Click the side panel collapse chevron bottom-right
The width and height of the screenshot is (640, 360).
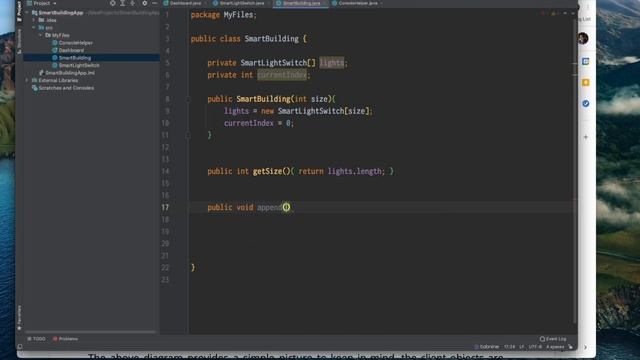(x=586, y=347)
